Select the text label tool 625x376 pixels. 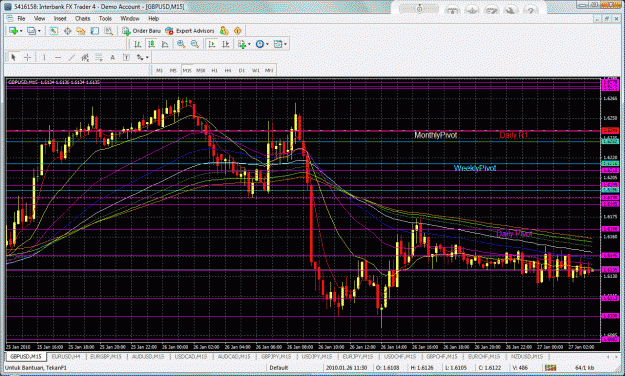126,57
